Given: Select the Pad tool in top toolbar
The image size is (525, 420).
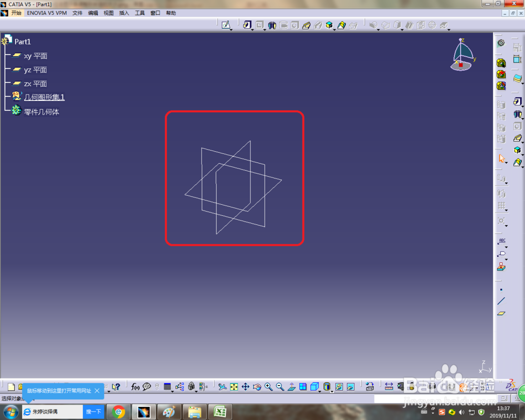Looking at the screenshot, I should click(247, 25).
